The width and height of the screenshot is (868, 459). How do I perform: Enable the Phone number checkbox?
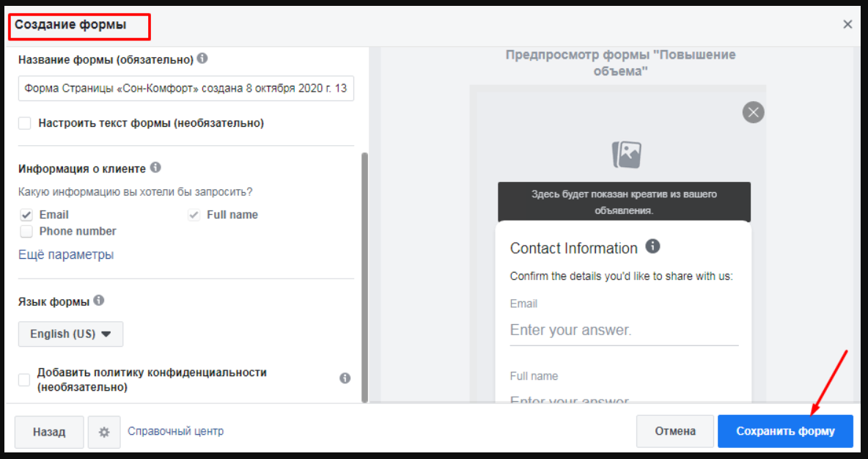[26, 231]
